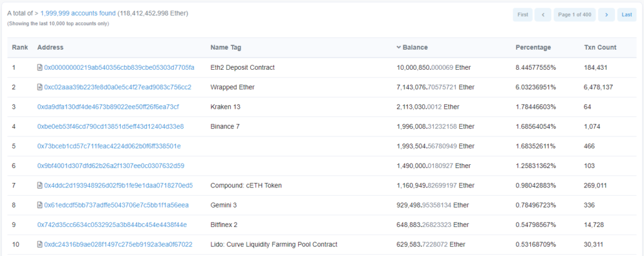Click the Page 1 of 400 indicator
The width and height of the screenshot is (644, 256).
pos(574,14)
